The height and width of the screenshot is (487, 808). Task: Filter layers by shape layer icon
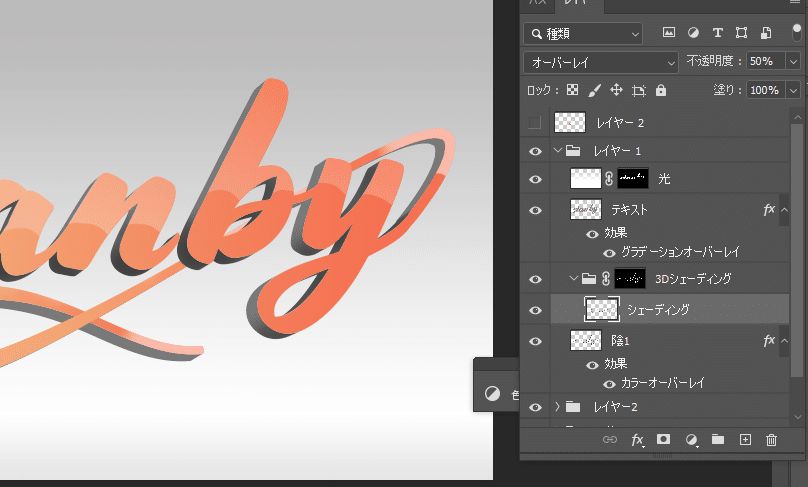coord(741,32)
